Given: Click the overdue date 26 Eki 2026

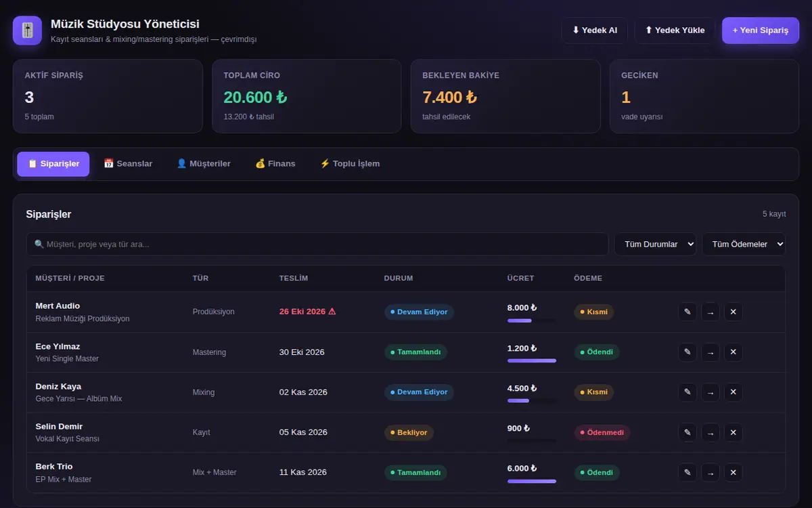Looking at the screenshot, I should (308, 312).
